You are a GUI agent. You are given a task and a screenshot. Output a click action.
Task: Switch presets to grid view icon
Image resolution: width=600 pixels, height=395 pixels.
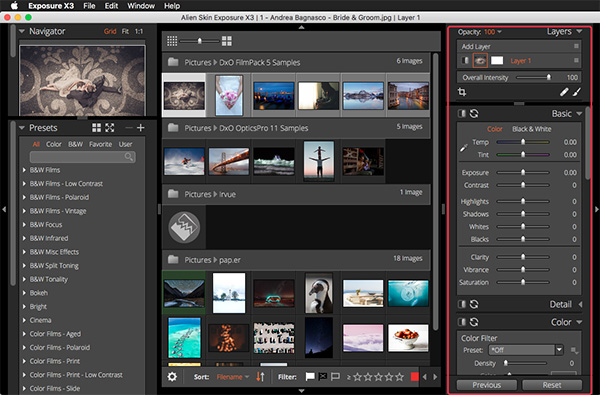pyautogui.click(x=96, y=127)
